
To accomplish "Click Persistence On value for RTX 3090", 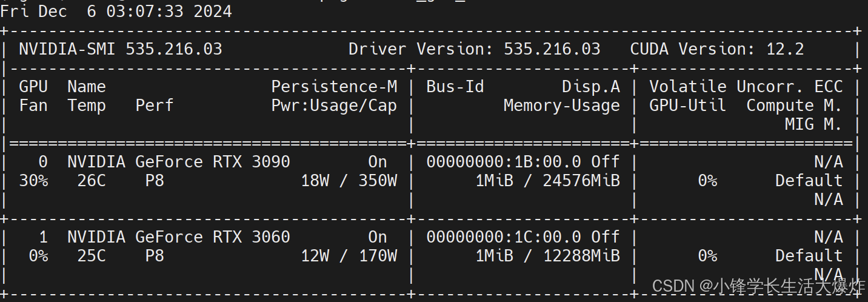I will pos(378,162).
